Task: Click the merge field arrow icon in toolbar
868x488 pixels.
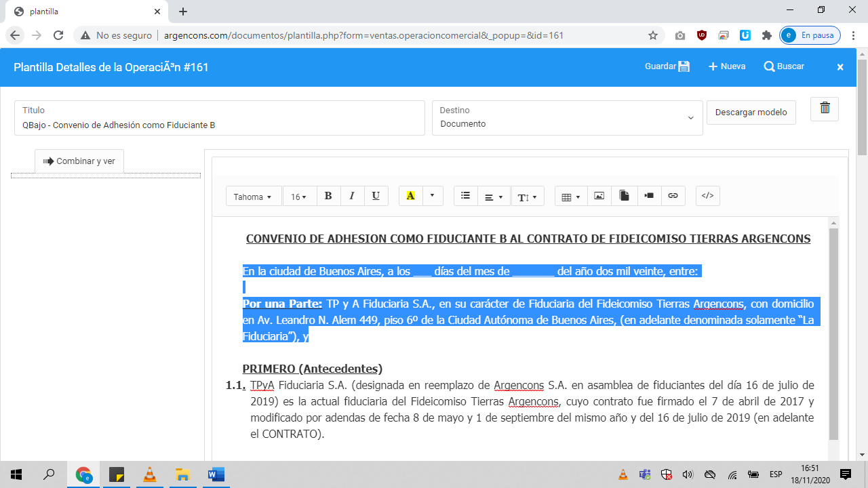Action: pyautogui.click(x=649, y=196)
